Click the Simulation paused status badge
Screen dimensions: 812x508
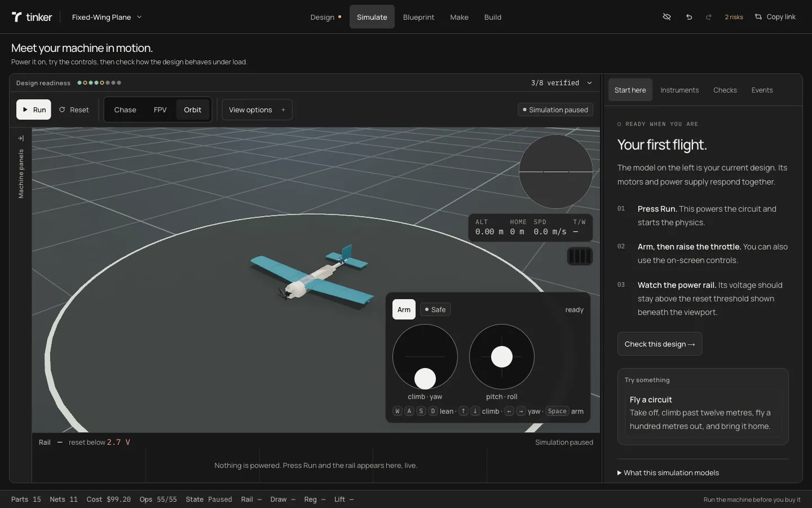click(555, 110)
